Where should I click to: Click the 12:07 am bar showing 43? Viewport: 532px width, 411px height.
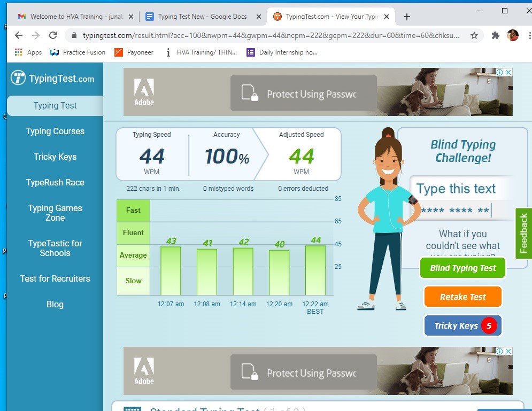[171, 270]
